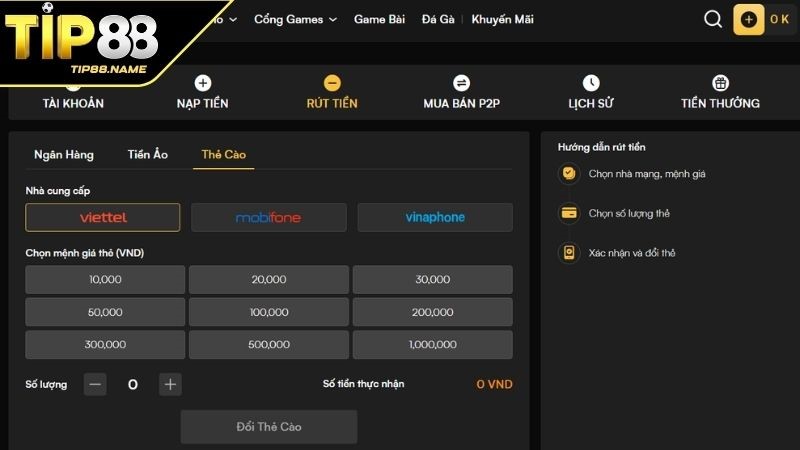Switch to the Tiền Ảo tab
The width and height of the screenshot is (800, 450).
(147, 154)
